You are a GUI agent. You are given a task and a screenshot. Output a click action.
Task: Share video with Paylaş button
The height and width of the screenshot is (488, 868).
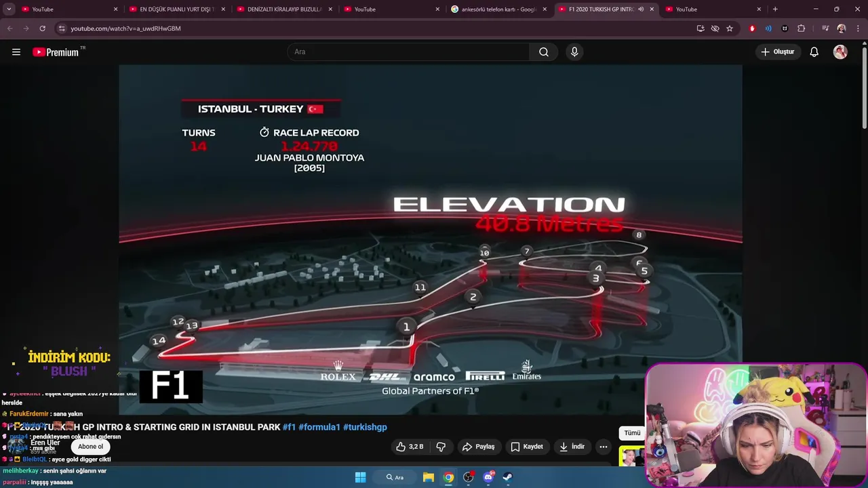pos(479,447)
